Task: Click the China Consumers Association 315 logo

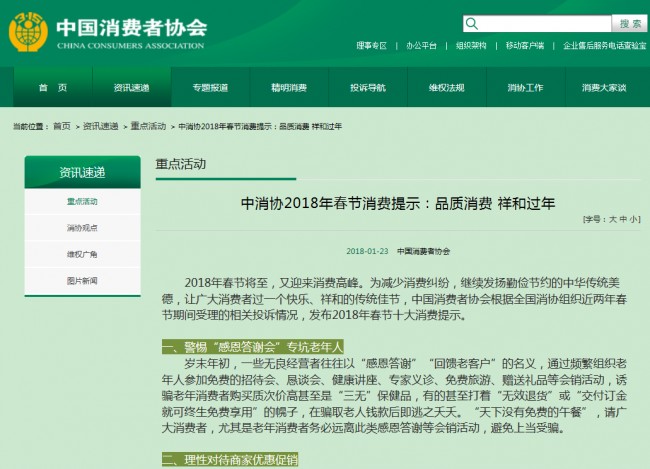Action: (28, 32)
